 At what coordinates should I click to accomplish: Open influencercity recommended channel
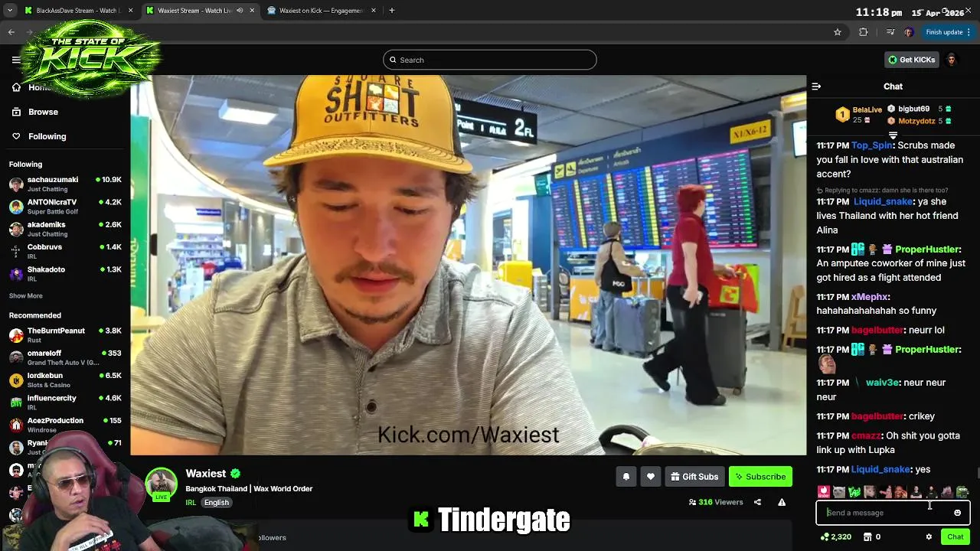point(65,403)
